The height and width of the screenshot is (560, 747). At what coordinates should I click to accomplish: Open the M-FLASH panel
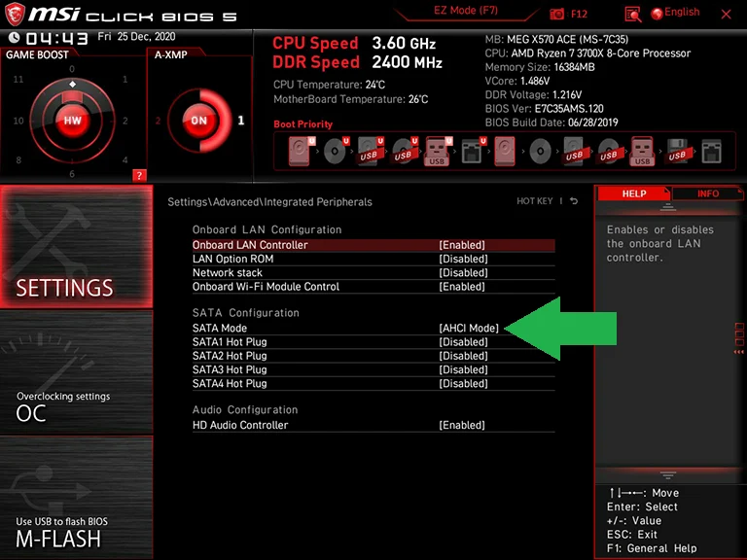tap(76, 498)
